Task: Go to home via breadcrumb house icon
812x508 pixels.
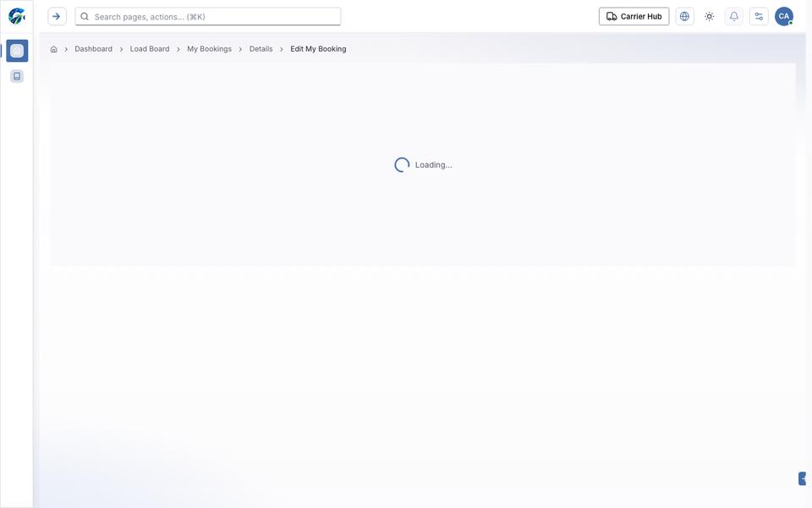Action: [x=54, y=49]
